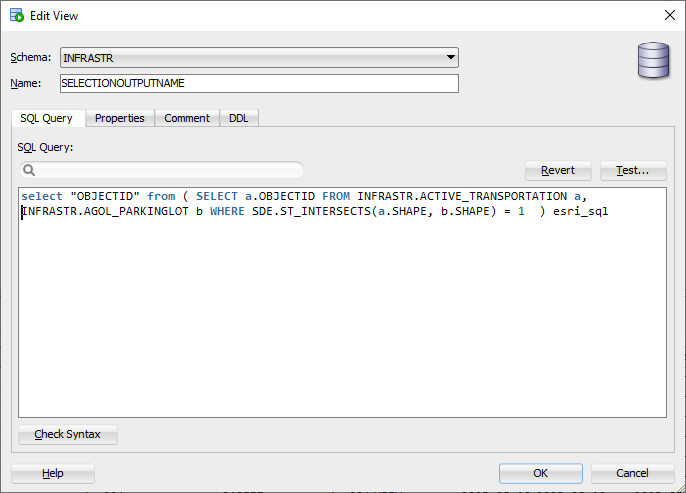The image size is (686, 493).
Task: Click the Edit View window icon
Action: pyautogui.click(x=16, y=16)
